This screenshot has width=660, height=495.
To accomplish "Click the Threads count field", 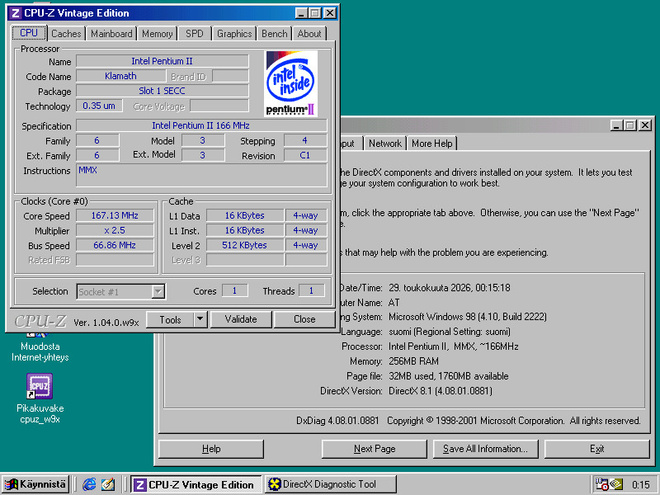I will point(311,291).
